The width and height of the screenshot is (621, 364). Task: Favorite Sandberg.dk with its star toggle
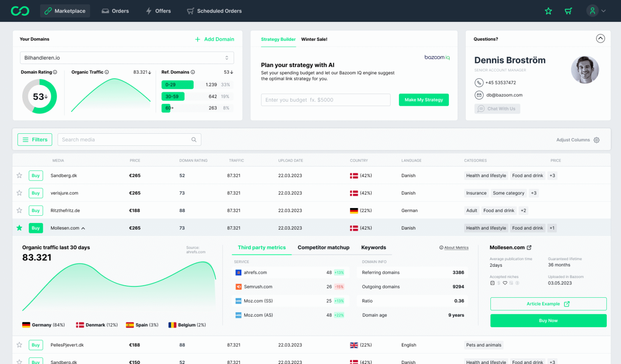point(19,175)
